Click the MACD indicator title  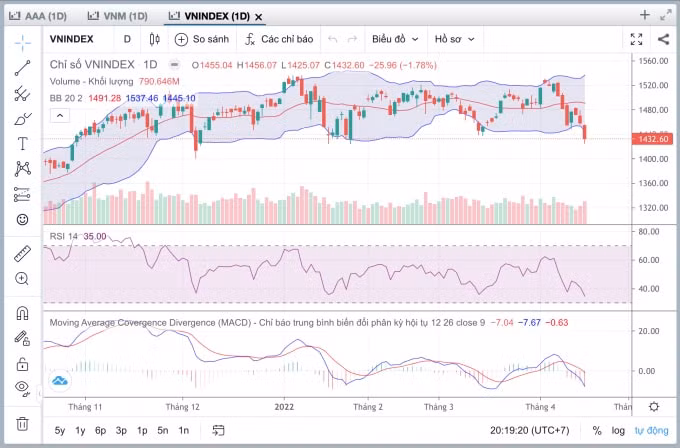(267, 323)
